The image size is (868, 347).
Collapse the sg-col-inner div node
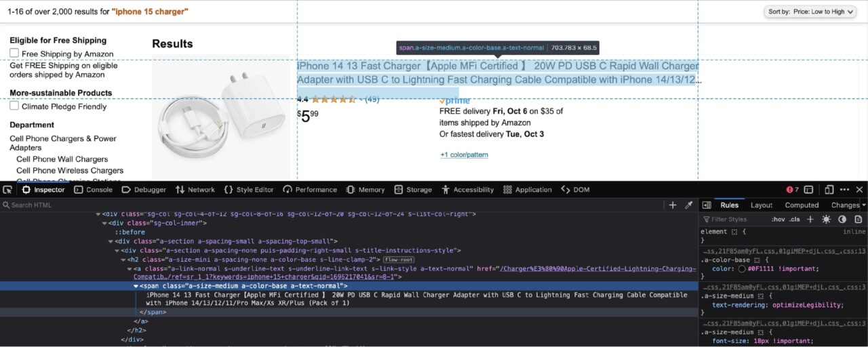tap(105, 223)
